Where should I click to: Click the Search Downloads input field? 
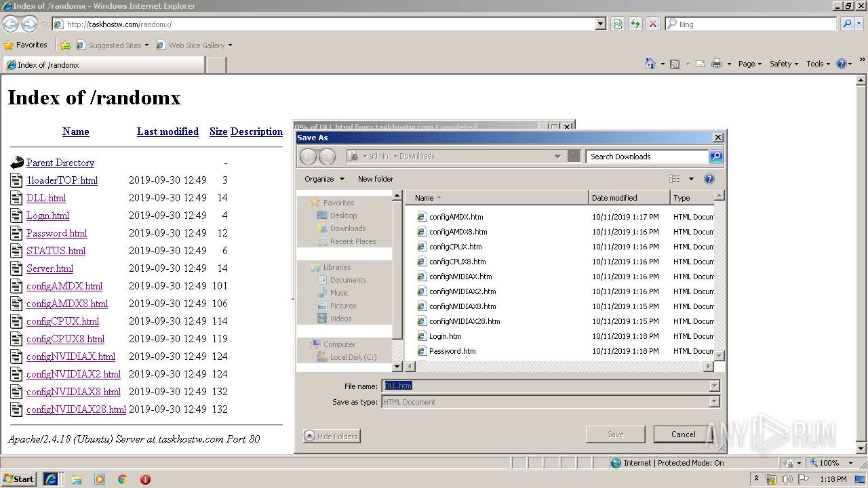pyautogui.click(x=647, y=157)
